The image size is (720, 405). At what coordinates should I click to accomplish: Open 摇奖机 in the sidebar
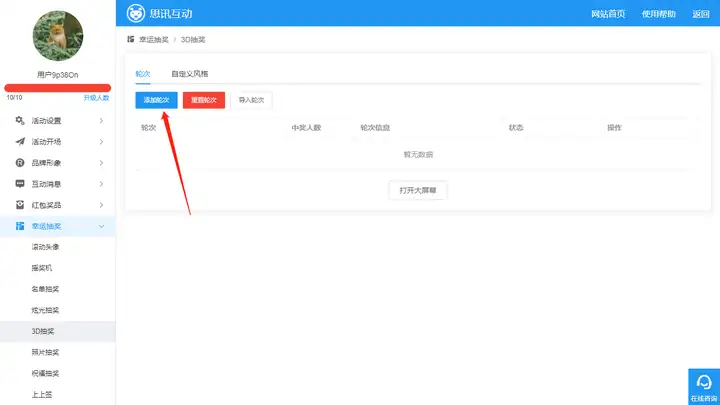click(x=42, y=268)
